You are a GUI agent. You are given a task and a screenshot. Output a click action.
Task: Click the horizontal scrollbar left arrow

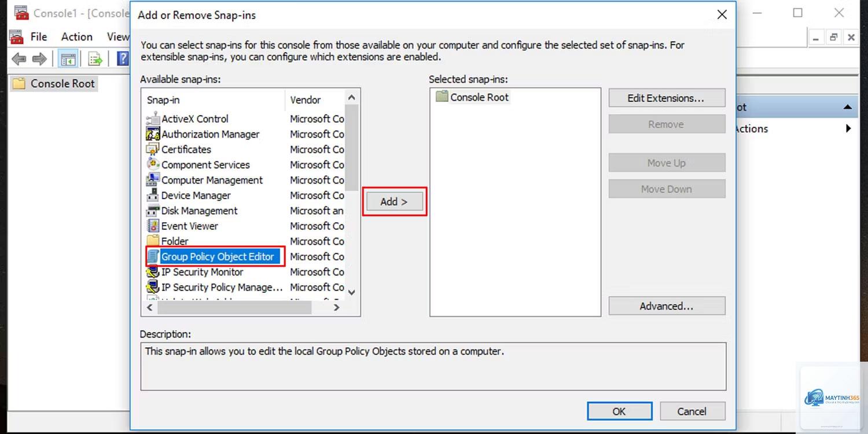point(150,308)
